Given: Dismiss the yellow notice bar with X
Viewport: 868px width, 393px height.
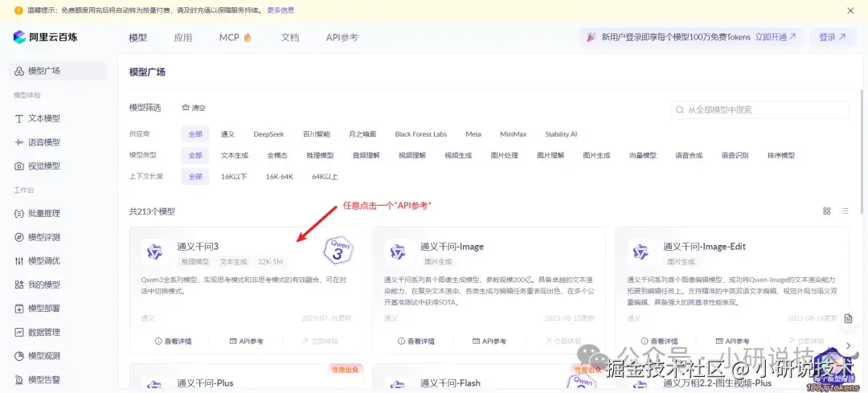Looking at the screenshot, I should pos(850,10).
